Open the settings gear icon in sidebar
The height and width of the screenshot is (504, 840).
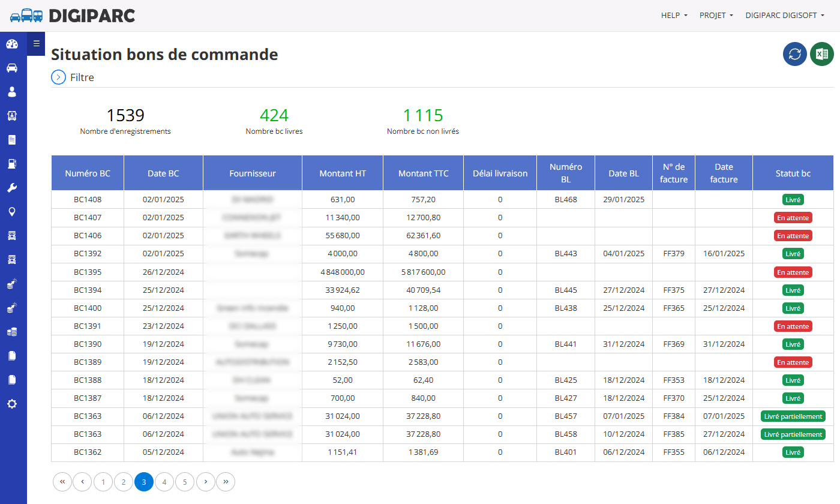click(x=12, y=404)
